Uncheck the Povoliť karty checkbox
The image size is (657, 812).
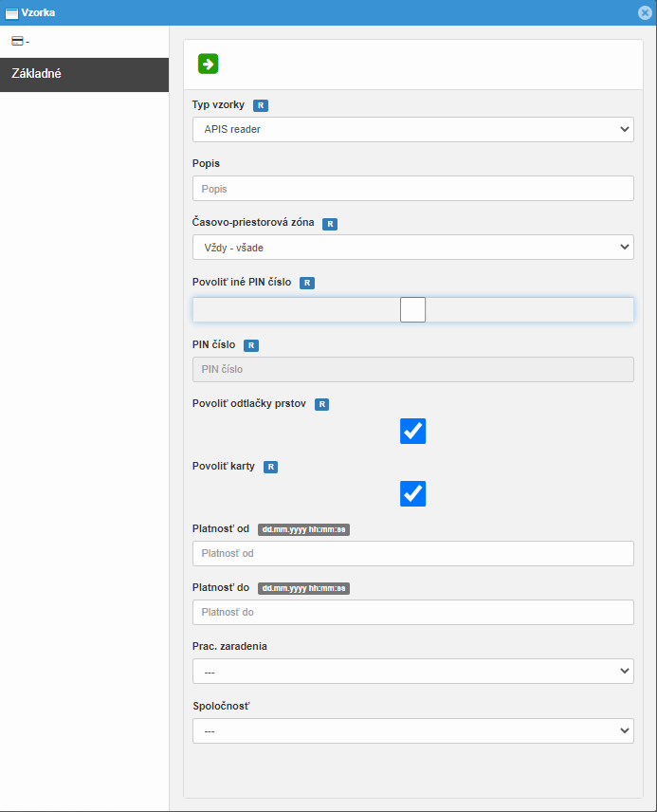(412, 493)
